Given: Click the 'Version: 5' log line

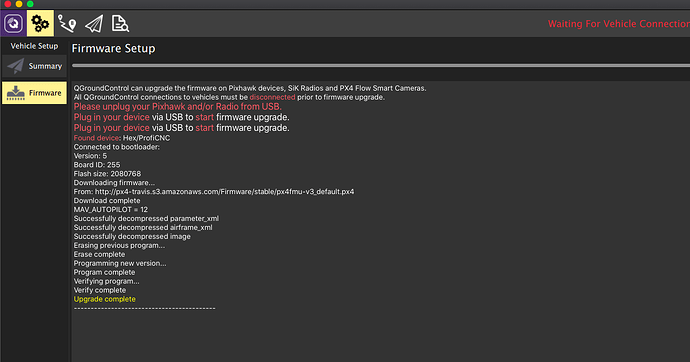Looking at the screenshot, I should 90,156.
